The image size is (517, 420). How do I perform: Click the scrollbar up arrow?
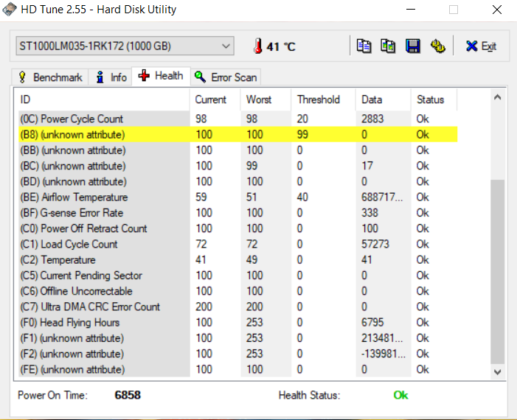tap(498, 97)
